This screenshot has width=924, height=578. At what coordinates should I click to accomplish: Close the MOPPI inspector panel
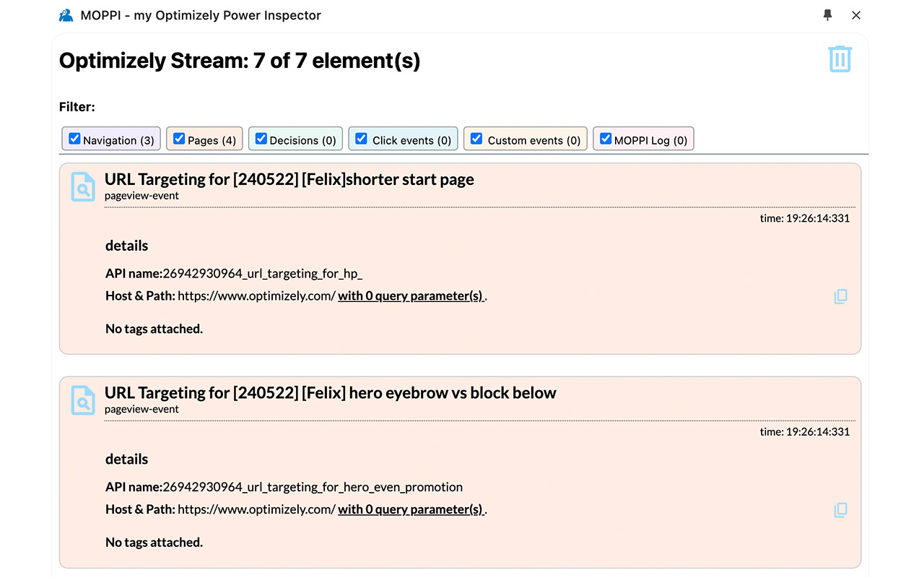[x=856, y=15]
